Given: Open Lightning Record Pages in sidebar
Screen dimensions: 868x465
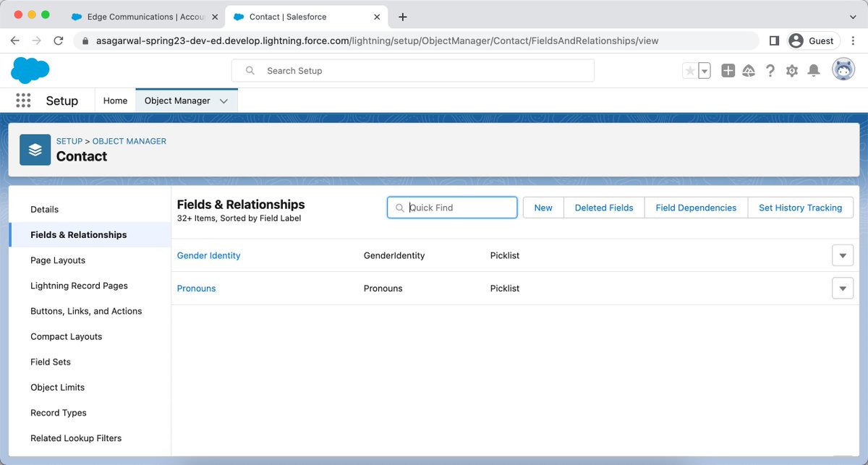Looking at the screenshot, I should 90,286.
